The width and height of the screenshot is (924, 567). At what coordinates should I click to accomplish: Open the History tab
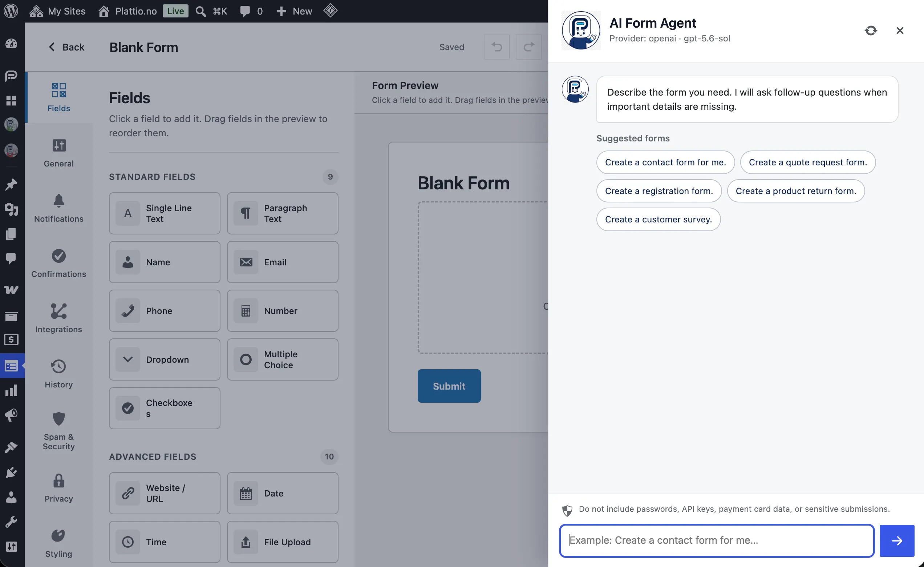[x=58, y=373]
